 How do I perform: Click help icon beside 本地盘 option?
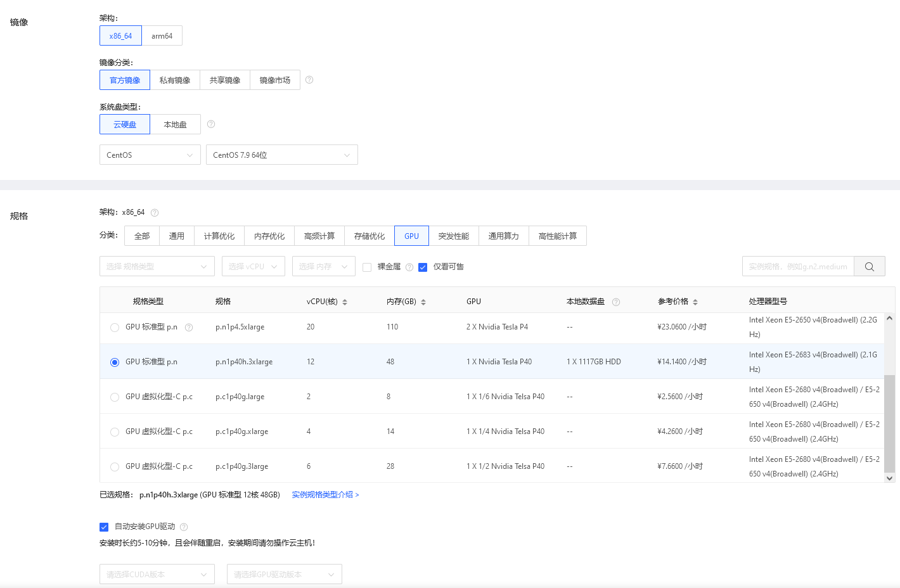point(211,124)
